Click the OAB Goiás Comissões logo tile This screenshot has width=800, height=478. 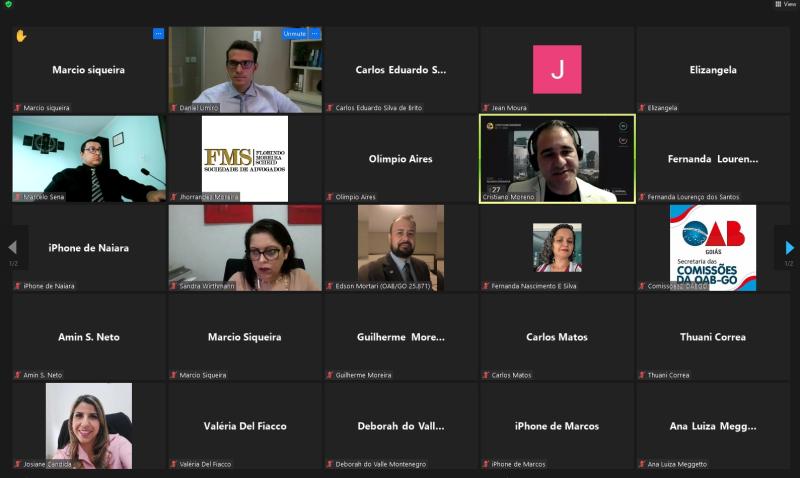(x=713, y=248)
